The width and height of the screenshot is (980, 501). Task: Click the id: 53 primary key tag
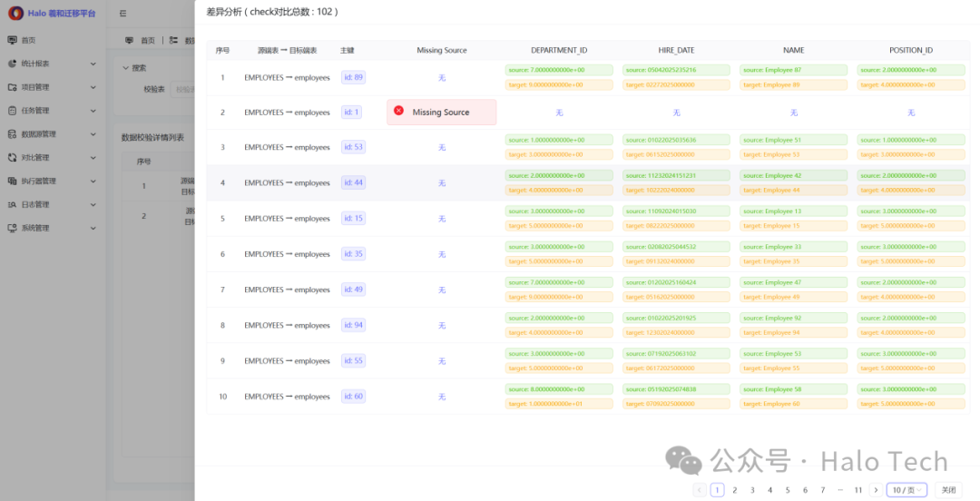pyautogui.click(x=353, y=147)
